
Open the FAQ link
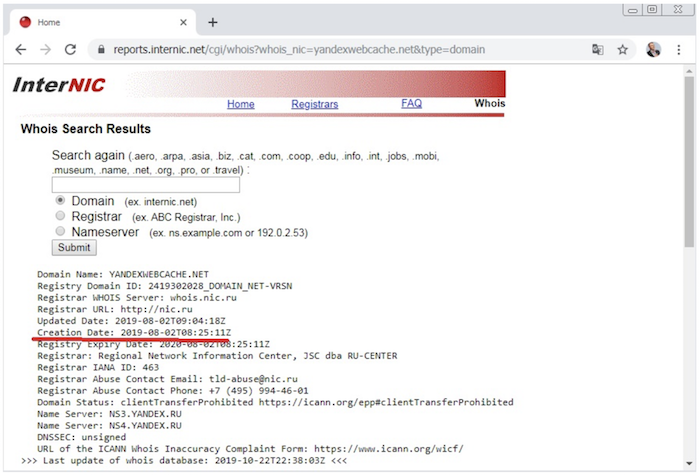[x=411, y=104]
